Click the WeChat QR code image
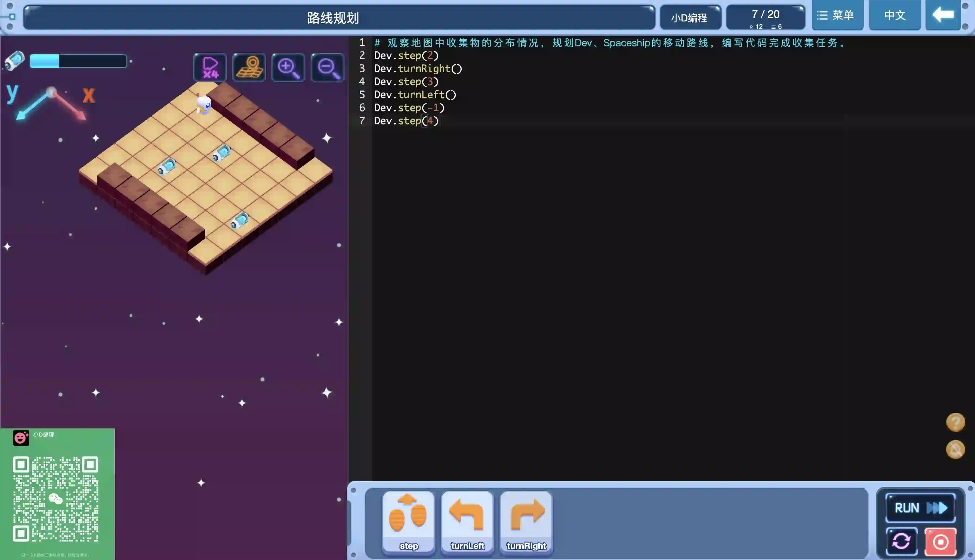 pos(56,499)
